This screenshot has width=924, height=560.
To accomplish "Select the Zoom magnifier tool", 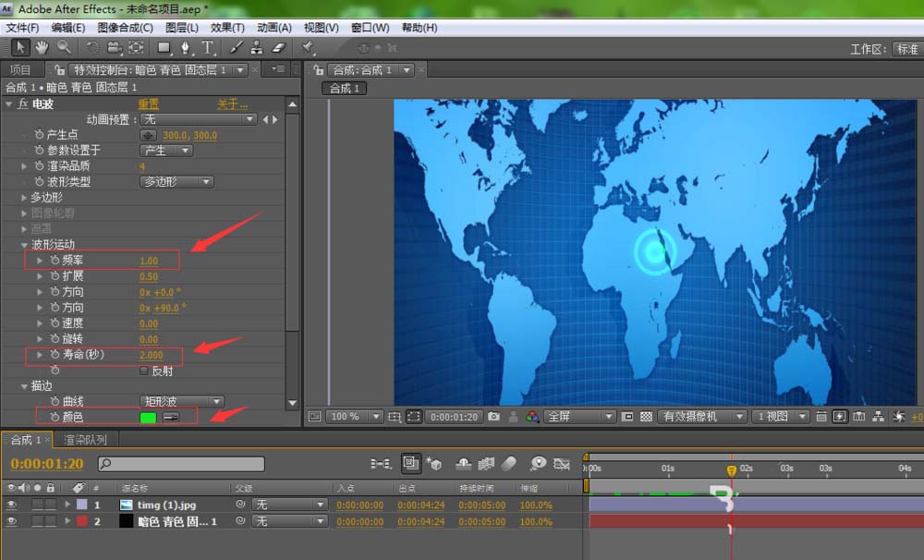I will (x=64, y=47).
